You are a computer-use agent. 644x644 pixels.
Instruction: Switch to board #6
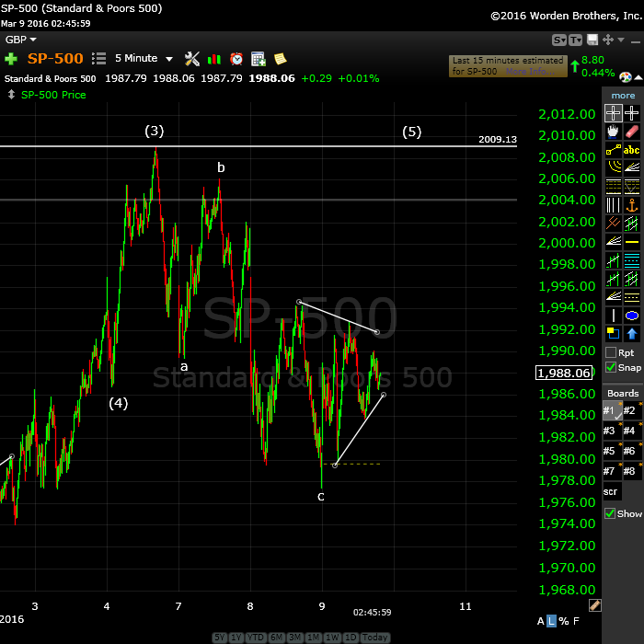tap(632, 451)
